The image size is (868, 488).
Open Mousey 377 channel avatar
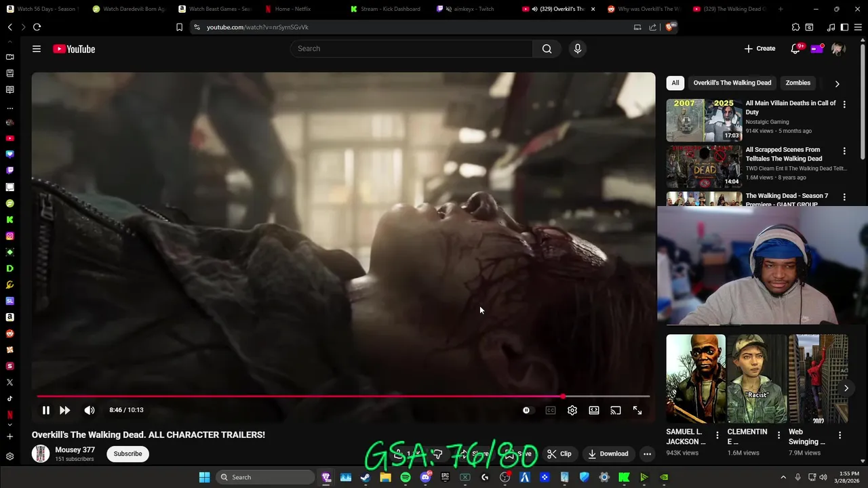(x=41, y=453)
